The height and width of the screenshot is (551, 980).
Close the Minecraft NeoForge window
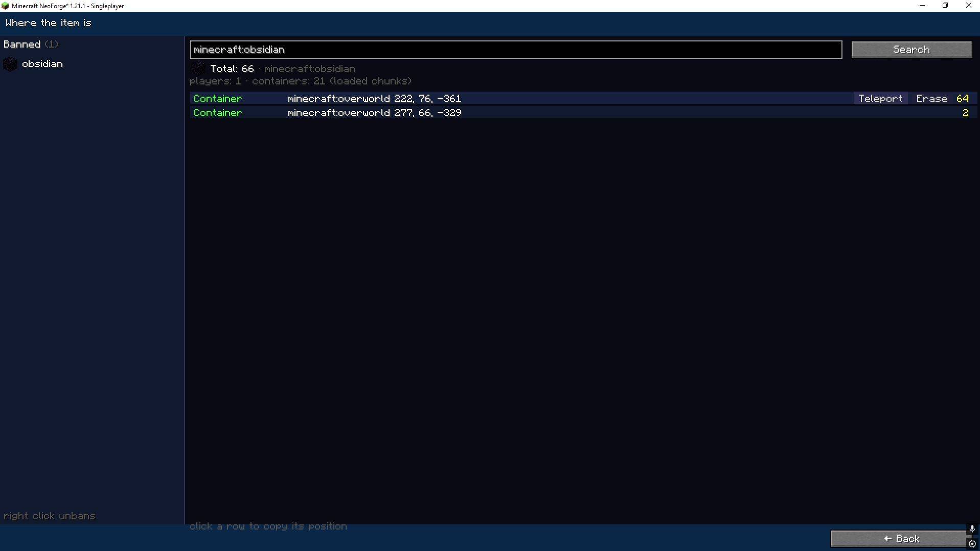click(x=968, y=6)
